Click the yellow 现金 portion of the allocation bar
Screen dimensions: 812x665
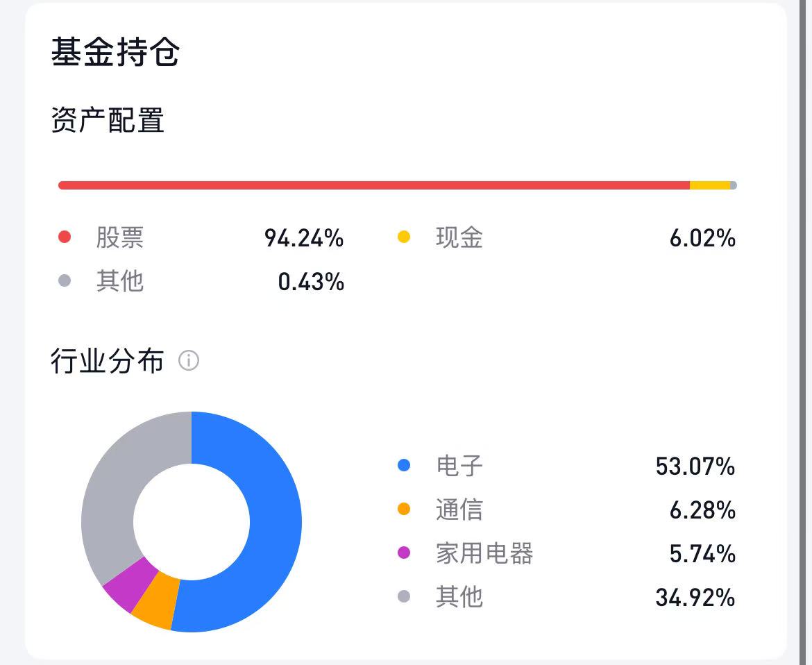click(709, 185)
